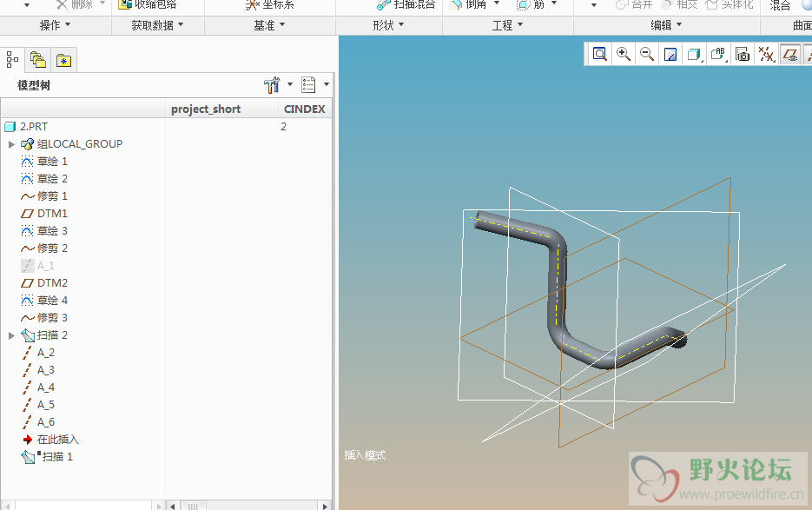Screen dimensions: 812x510
Task: Click the Refit zoom icon
Action: click(x=600, y=54)
